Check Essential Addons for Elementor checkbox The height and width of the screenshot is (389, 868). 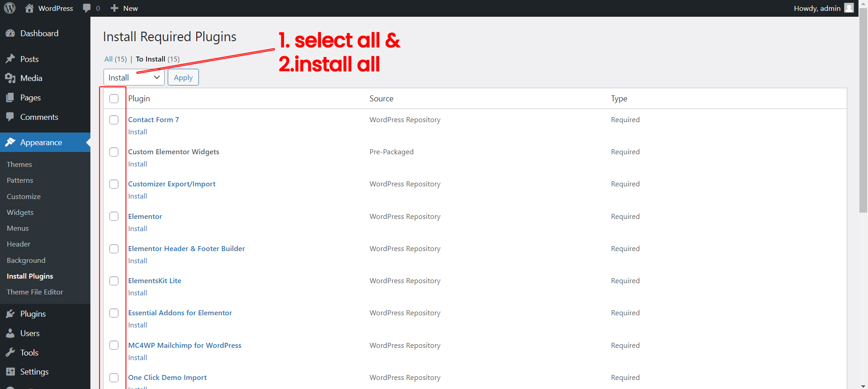tap(114, 313)
